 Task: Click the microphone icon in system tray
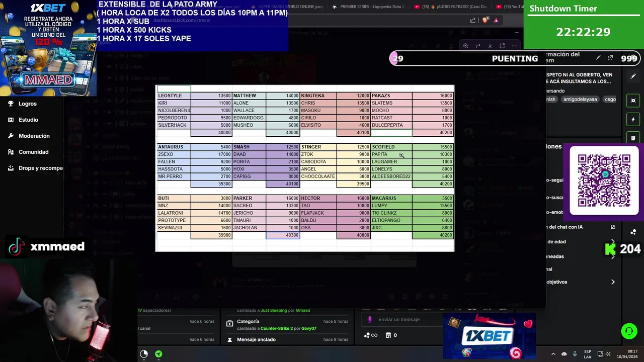[x=575, y=354]
